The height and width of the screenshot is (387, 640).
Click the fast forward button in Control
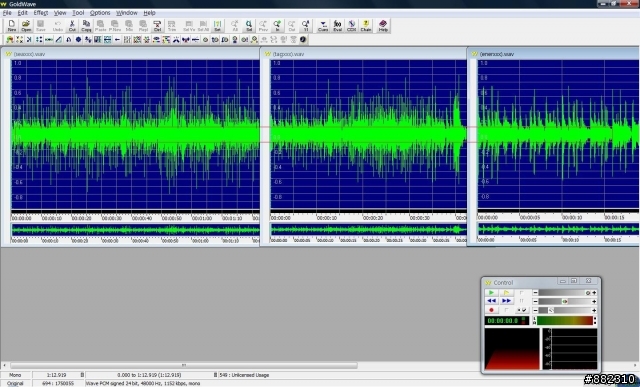click(507, 301)
